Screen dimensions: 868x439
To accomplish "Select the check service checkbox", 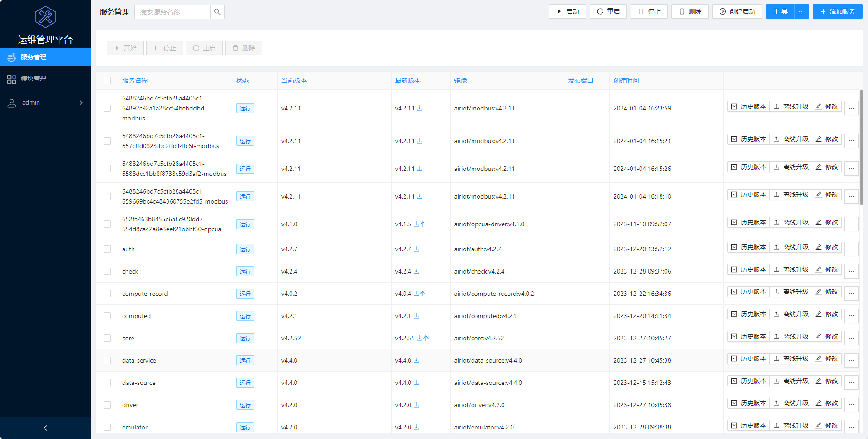I will point(107,271).
